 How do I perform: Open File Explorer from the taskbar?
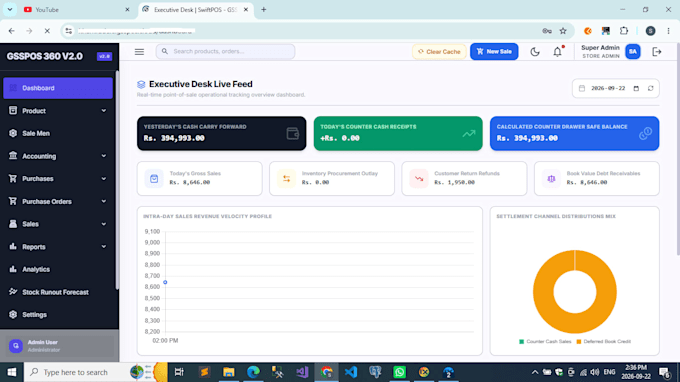[x=229, y=372]
